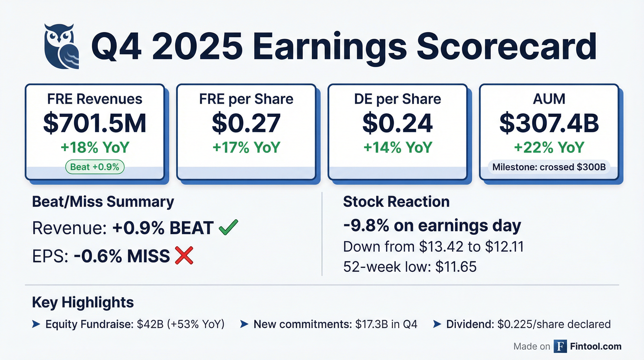
Task: Click the arrow bullet before New commitments
Action: [244, 324]
